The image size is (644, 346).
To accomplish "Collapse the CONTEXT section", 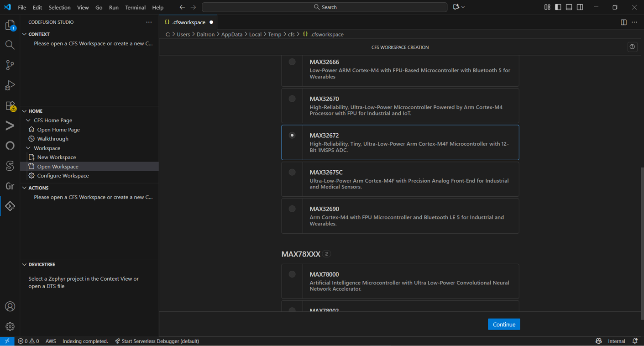I will (25, 34).
